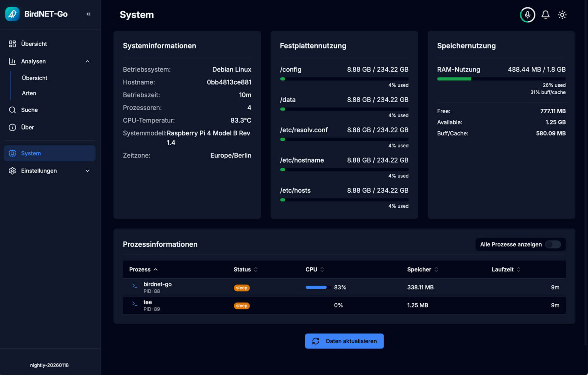The width and height of the screenshot is (588, 375).
Task: Click Daten aktualisieren button
Action: coord(344,341)
